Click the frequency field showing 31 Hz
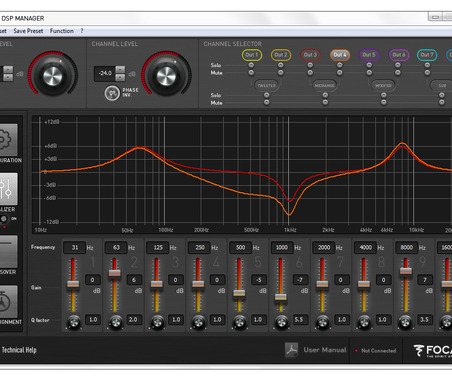The image size is (452, 380). click(x=74, y=248)
